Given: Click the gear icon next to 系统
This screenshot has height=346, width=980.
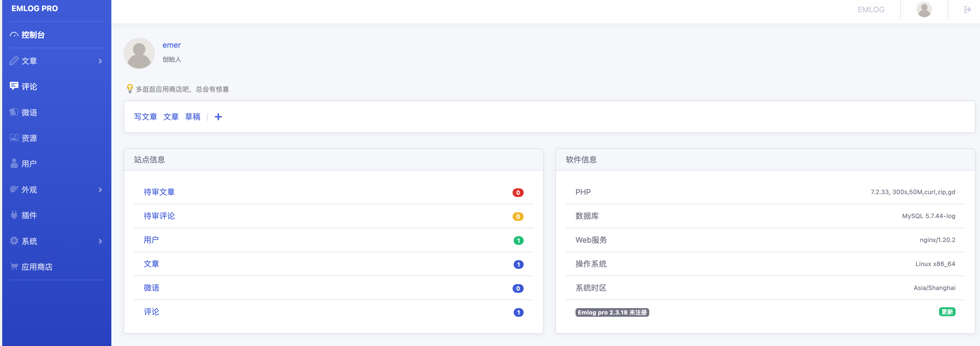Looking at the screenshot, I should coord(14,241).
